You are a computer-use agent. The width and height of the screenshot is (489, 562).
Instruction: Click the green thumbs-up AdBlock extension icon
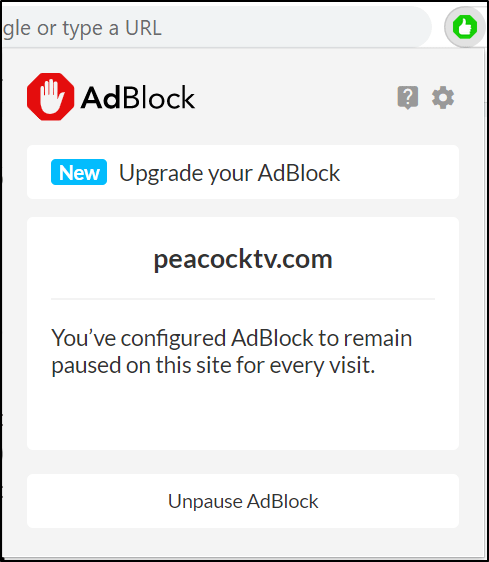coord(465,27)
